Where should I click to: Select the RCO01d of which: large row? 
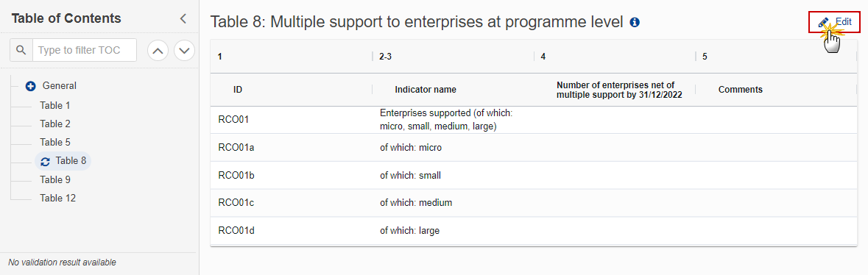coord(534,231)
